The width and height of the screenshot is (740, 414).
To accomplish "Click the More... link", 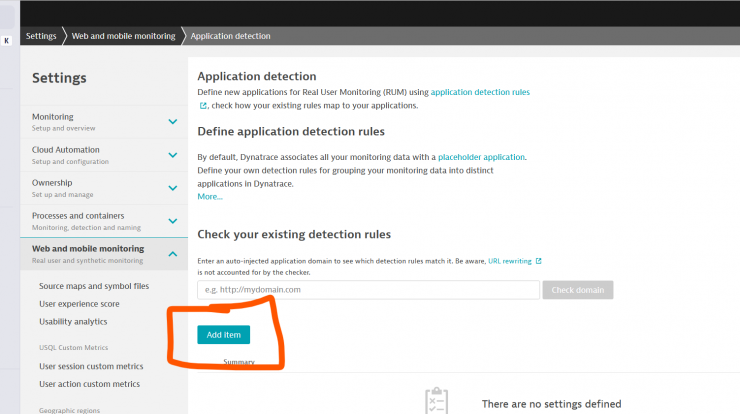I will (x=210, y=196).
